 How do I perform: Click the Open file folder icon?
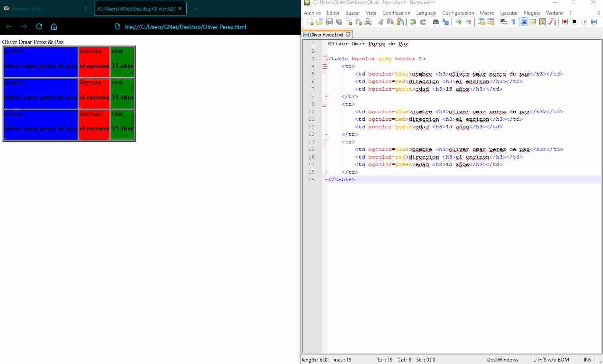point(320,22)
